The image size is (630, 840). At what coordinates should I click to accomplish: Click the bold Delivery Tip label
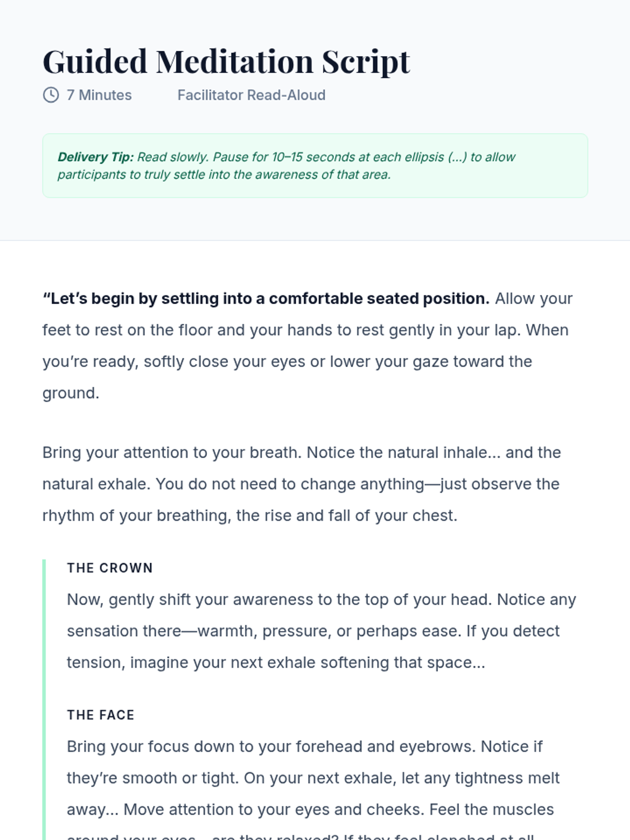pyautogui.click(x=96, y=157)
